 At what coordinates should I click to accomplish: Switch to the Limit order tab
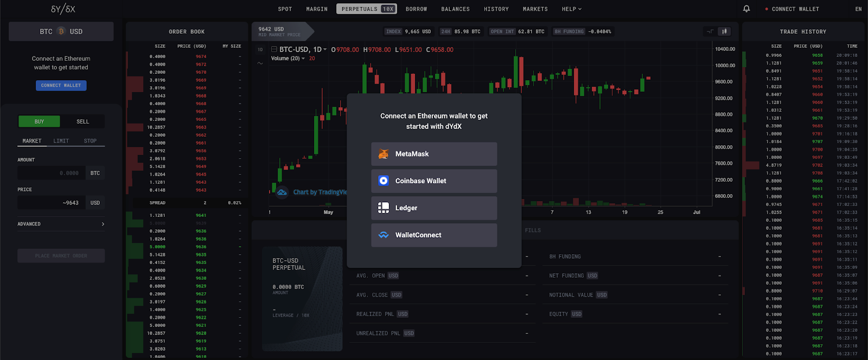coord(61,141)
